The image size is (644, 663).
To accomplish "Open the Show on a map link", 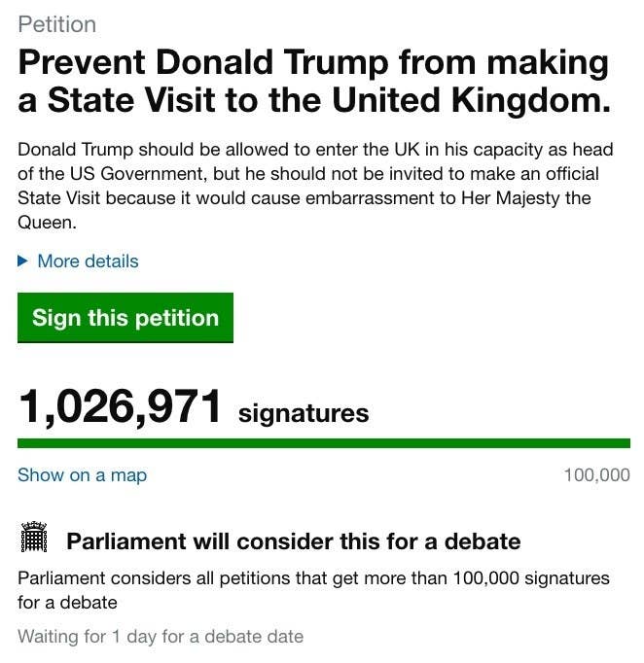I will pyautogui.click(x=82, y=475).
